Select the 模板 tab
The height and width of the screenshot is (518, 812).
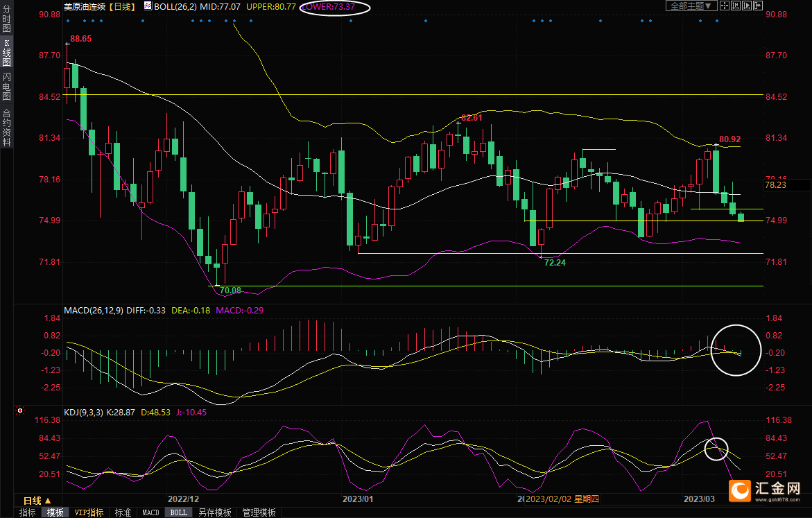coord(55,512)
